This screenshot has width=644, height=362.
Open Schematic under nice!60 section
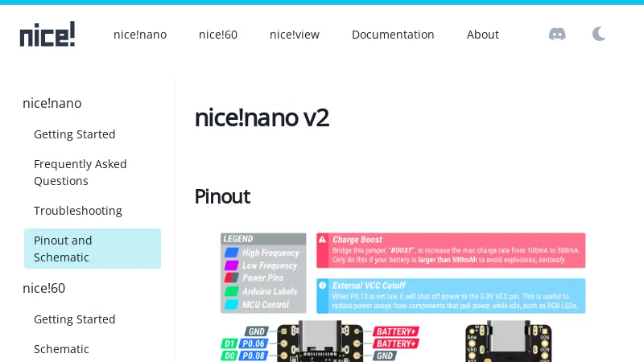pyautogui.click(x=61, y=349)
